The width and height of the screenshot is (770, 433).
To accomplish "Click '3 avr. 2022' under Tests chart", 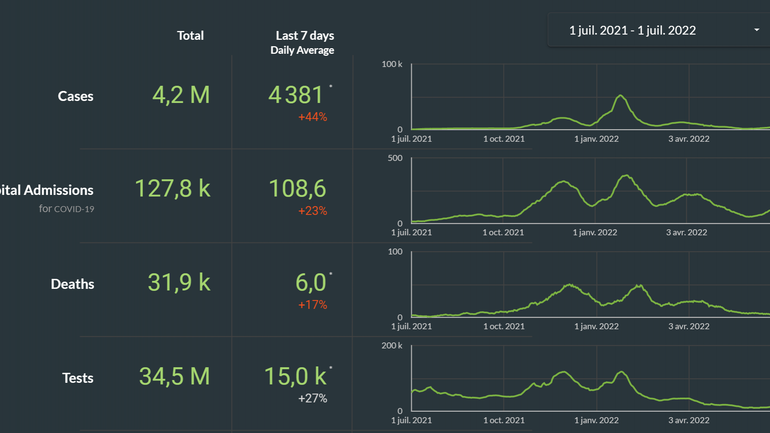I will point(688,420).
